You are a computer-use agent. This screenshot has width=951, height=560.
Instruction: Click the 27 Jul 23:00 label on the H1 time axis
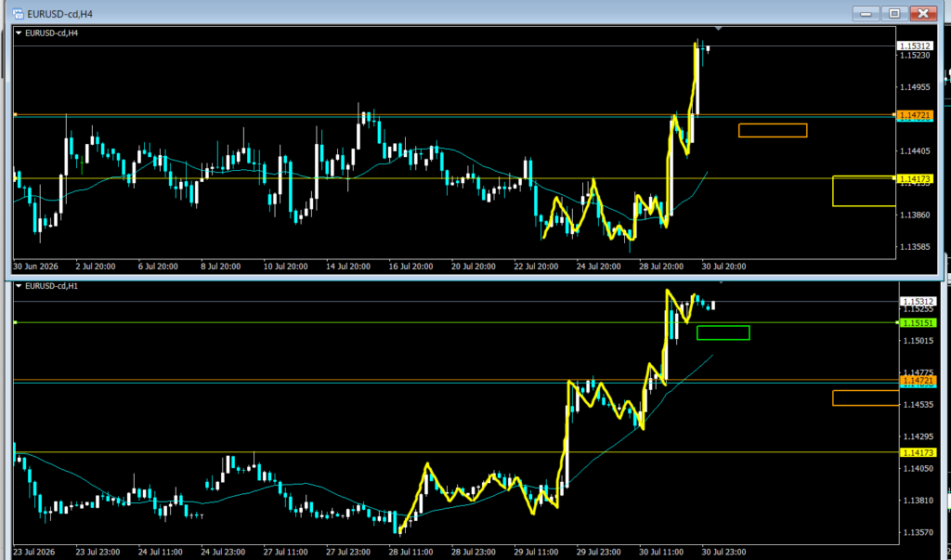coord(347,553)
